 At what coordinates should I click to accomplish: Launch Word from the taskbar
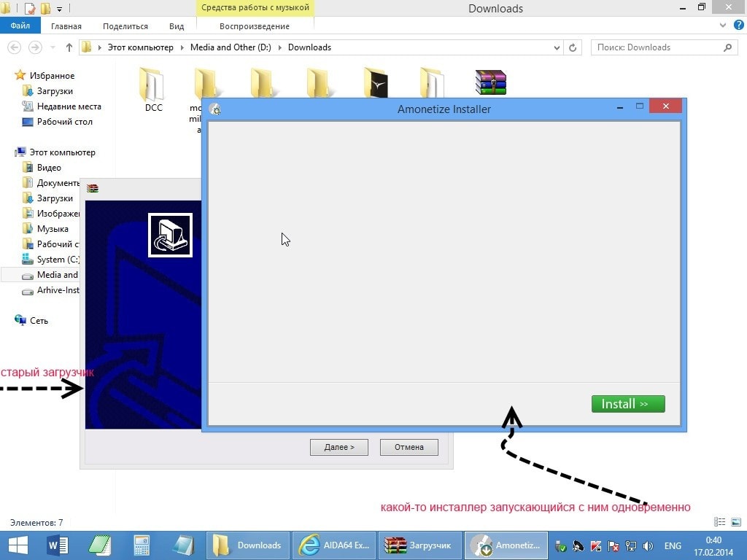58,545
